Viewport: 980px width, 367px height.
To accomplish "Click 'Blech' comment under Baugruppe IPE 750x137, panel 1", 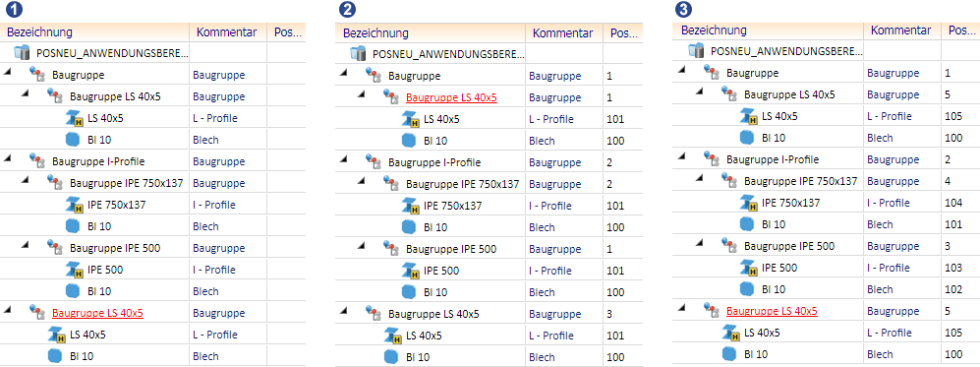I will [x=205, y=226].
